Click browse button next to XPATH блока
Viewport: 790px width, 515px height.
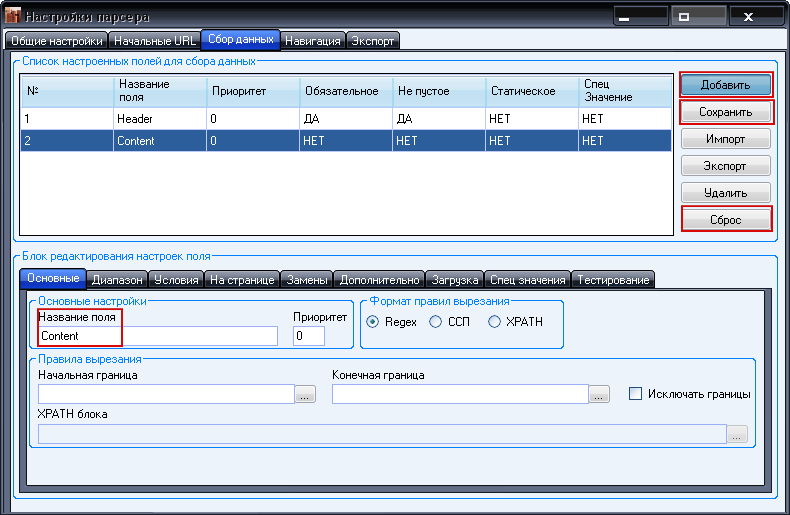pos(737,434)
